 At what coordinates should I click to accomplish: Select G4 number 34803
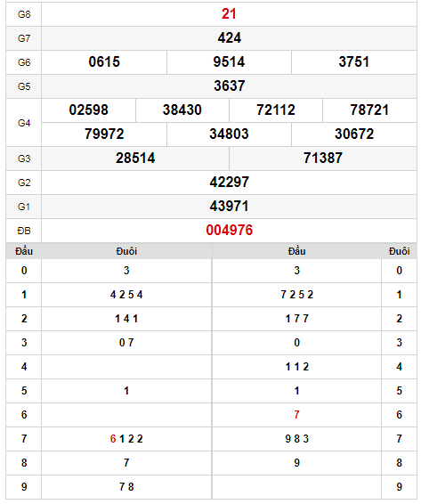(x=229, y=134)
